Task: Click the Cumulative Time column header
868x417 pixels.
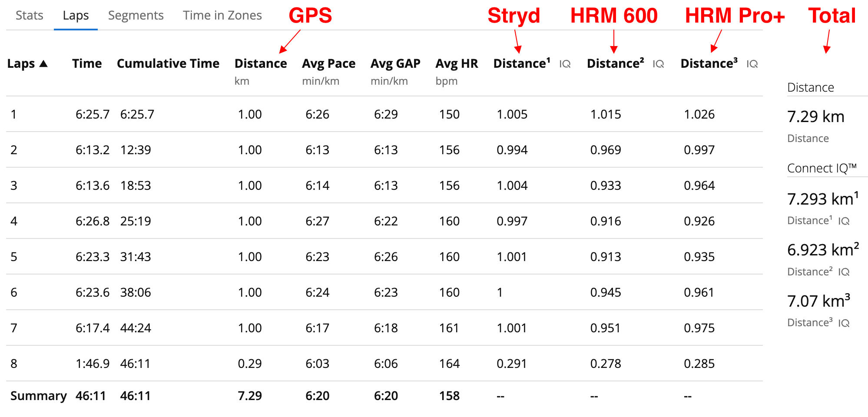Action: click(168, 63)
